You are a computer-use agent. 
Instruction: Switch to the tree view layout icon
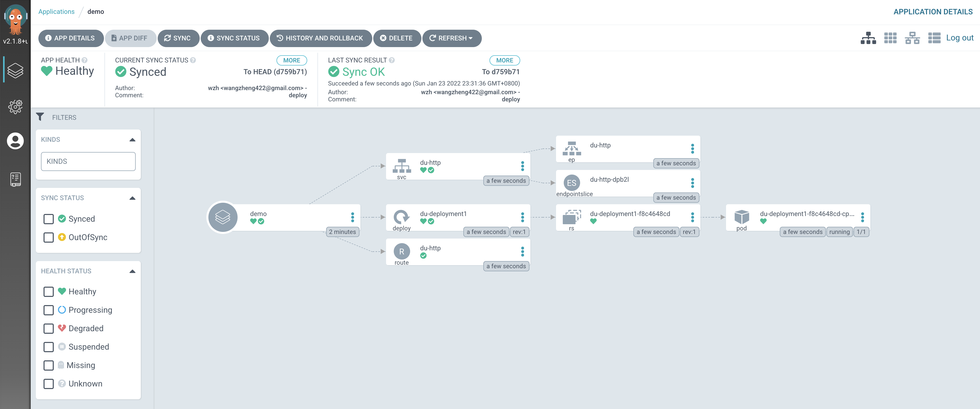pyautogui.click(x=868, y=38)
